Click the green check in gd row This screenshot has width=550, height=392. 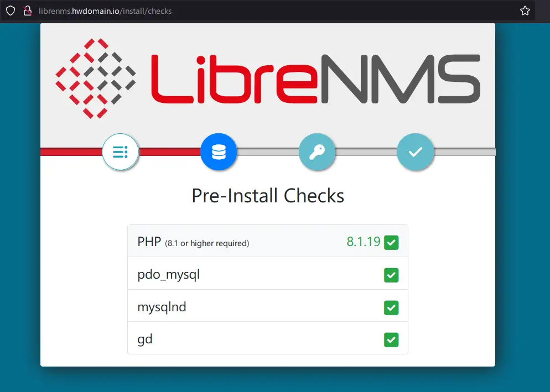pos(391,340)
